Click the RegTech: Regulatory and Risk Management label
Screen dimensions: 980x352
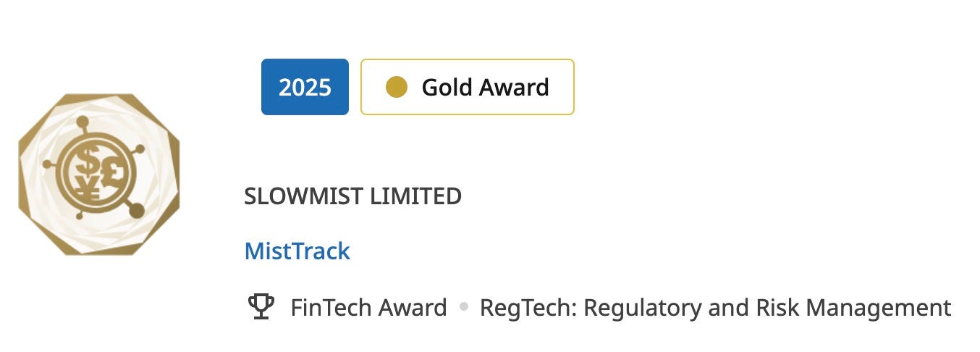tap(715, 308)
